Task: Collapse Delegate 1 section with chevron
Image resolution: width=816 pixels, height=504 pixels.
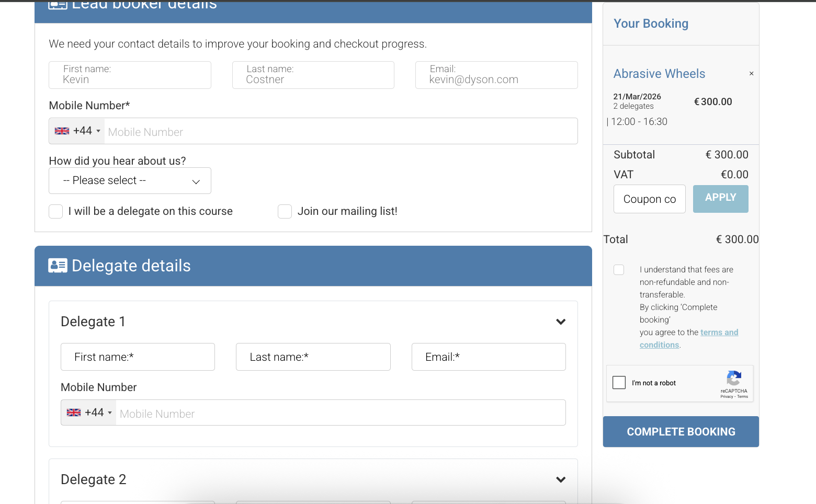Action: coord(561,322)
